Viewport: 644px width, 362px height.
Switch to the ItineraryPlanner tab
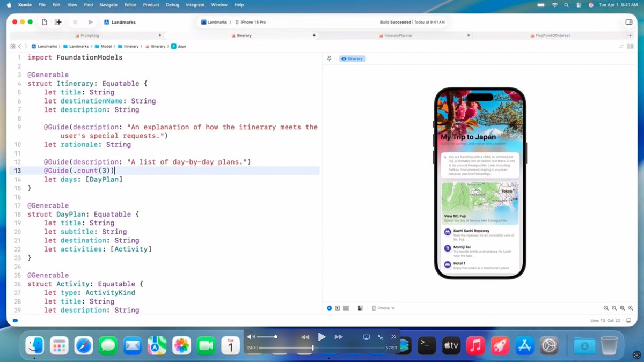394,35
